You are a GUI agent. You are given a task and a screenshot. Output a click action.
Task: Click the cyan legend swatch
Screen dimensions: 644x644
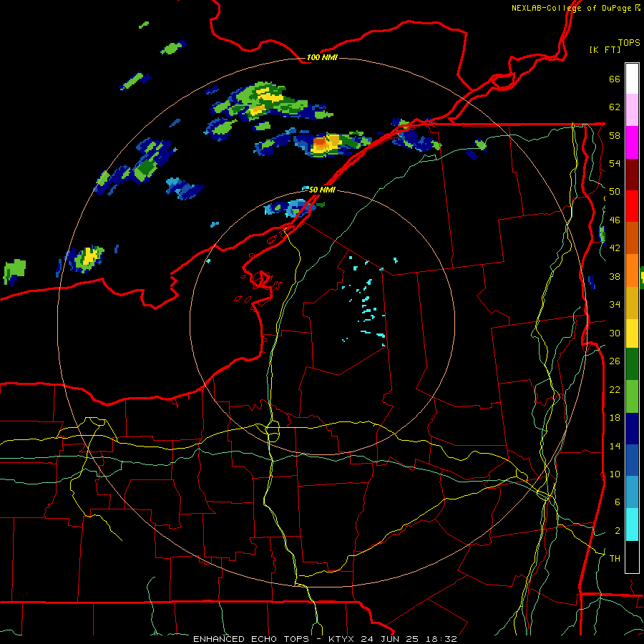[x=632, y=525]
